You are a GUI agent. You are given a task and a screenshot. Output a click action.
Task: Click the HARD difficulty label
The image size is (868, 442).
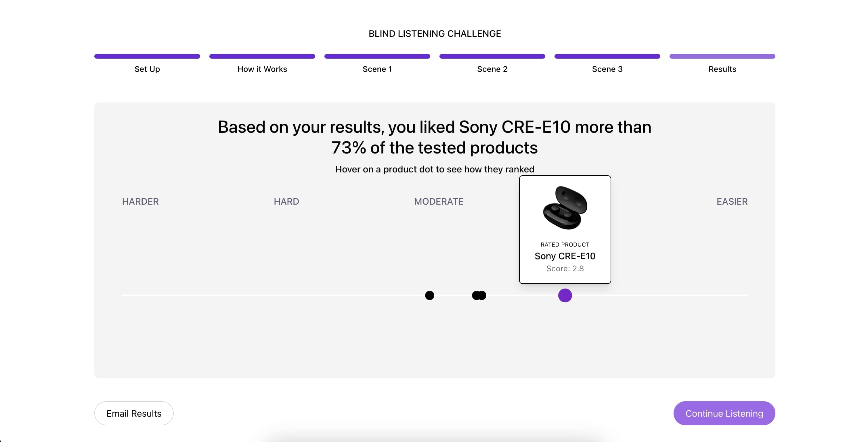286,201
